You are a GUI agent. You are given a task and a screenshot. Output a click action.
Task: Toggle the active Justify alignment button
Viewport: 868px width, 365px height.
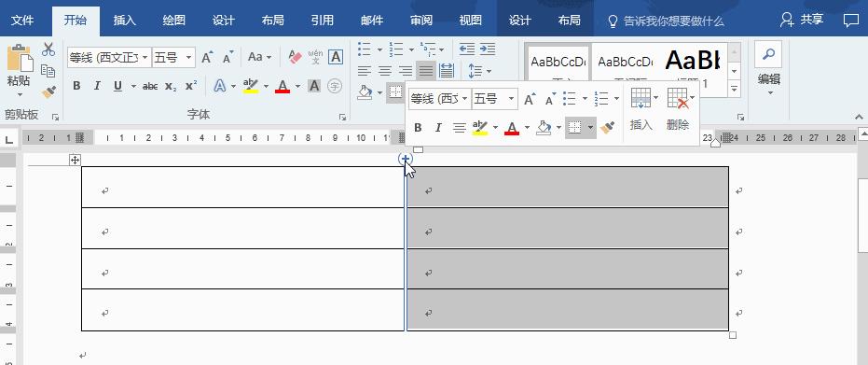tap(426, 70)
